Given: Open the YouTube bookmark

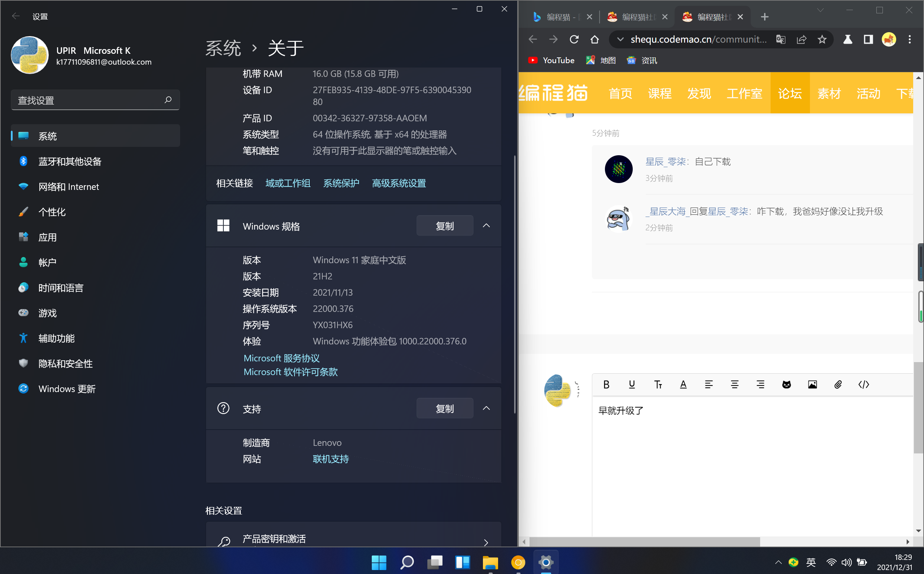Looking at the screenshot, I should pos(551,60).
